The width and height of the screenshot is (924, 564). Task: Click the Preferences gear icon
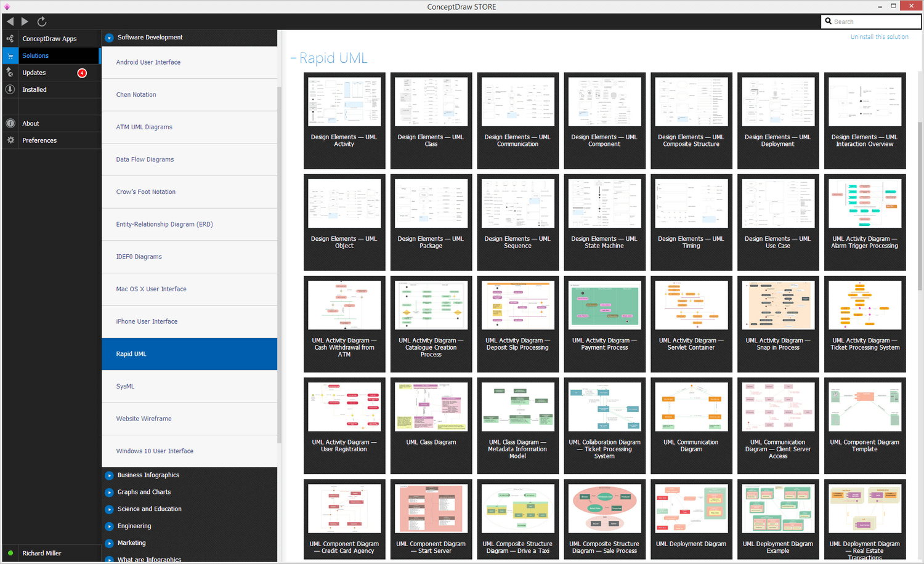tap(10, 140)
